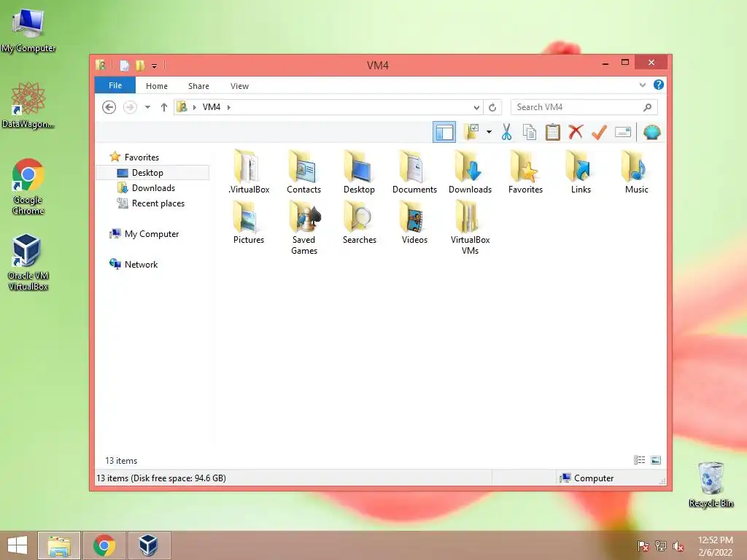
Task: Open the Quick Access Toolbar customize dropdown
Action: tap(155, 66)
